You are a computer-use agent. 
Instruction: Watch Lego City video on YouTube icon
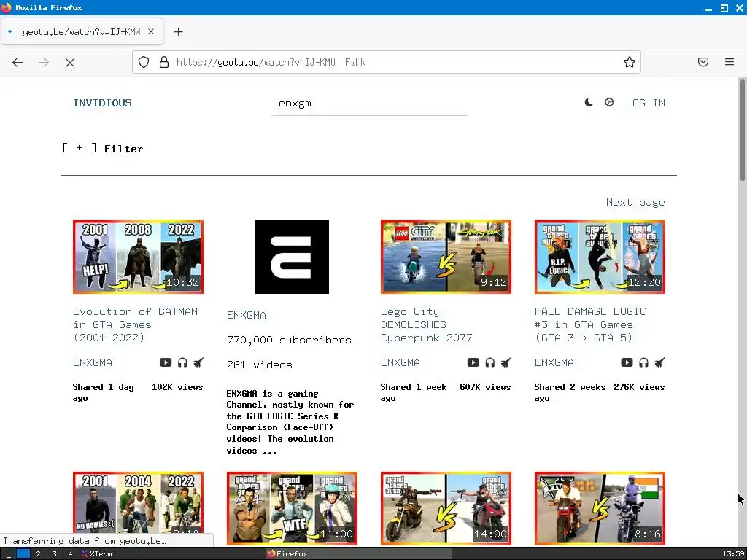coord(473,362)
